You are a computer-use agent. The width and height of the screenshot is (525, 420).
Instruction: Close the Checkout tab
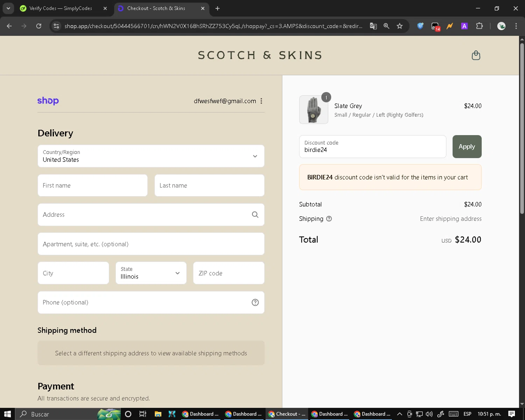pyautogui.click(x=203, y=8)
